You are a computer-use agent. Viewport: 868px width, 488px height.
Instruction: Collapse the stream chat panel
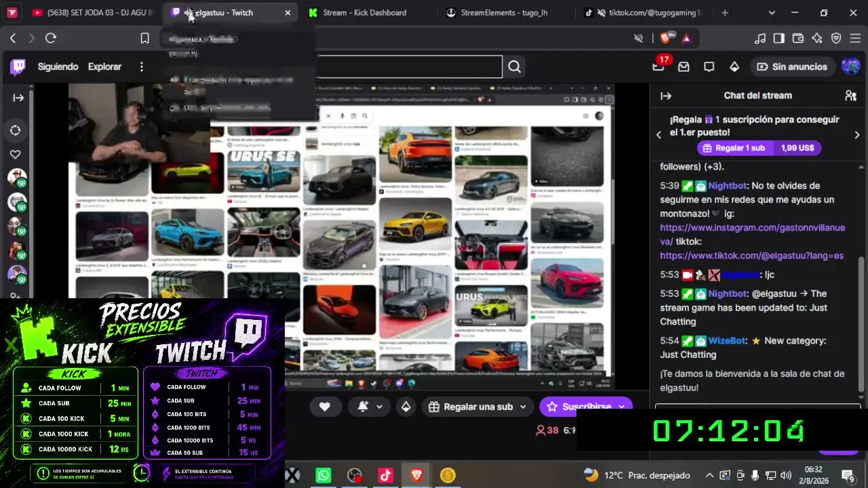coord(666,96)
